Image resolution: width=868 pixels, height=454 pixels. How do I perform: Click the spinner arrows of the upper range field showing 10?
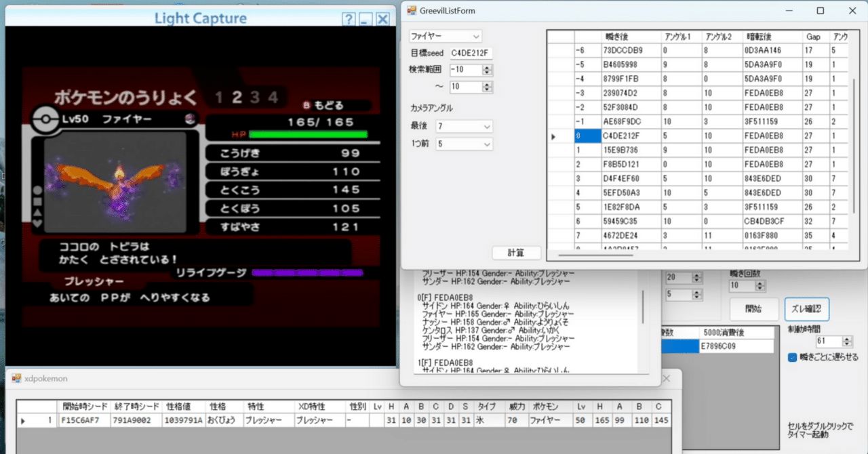coord(487,87)
